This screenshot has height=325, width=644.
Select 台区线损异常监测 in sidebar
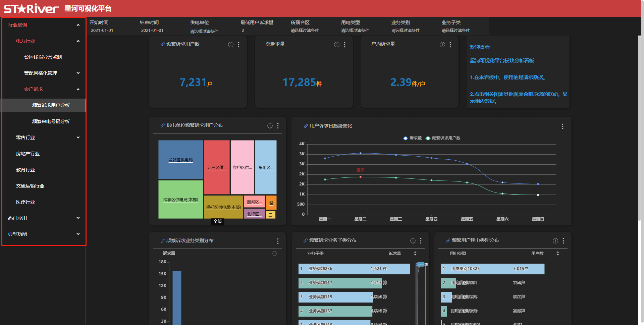coord(43,57)
